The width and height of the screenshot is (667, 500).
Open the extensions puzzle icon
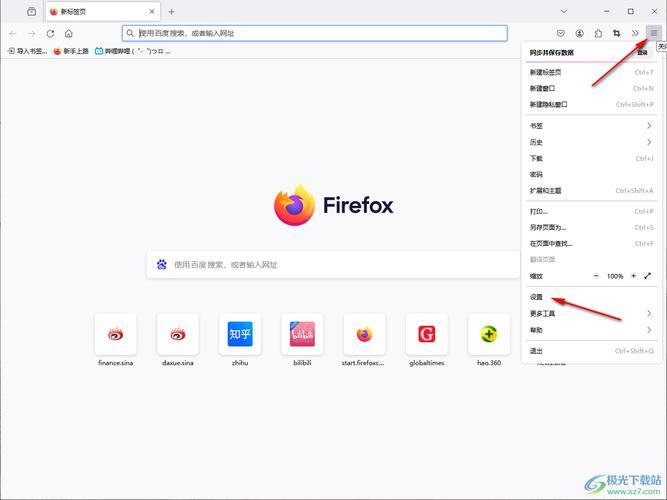598,33
